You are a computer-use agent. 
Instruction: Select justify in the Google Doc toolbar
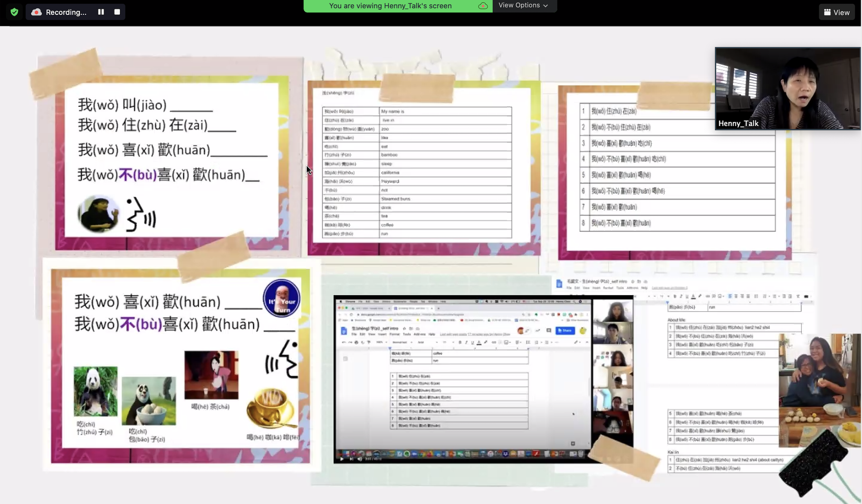click(x=748, y=296)
